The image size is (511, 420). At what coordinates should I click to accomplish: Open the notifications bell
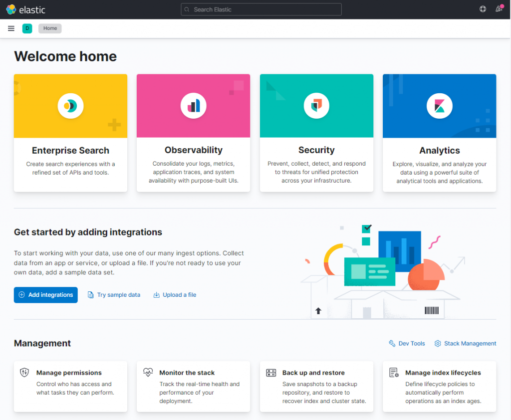pyautogui.click(x=499, y=9)
